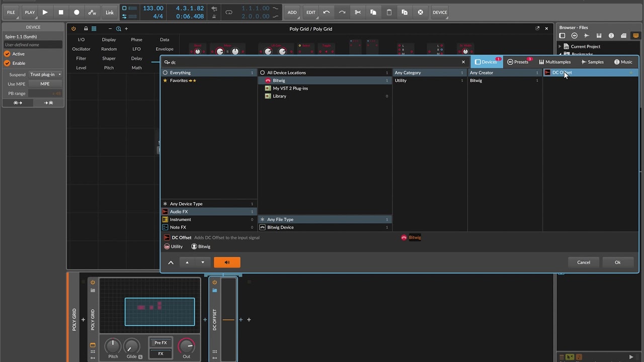This screenshot has width=644, height=362.
Task: Select orange Files icon in Browser panel
Action: click(636, 36)
